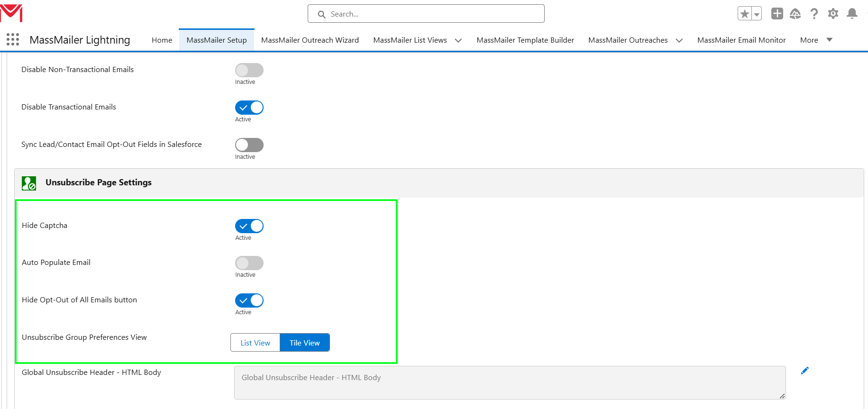Viewport: 868px width, 409px height.
Task: Click the Sync Lead/Contact Email Opt-Out Fields label
Action: [x=111, y=145]
